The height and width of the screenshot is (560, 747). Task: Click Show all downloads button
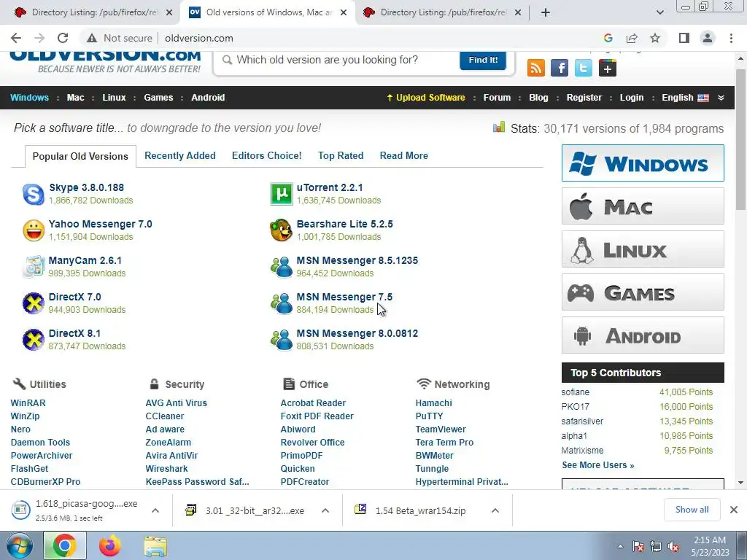coord(692,510)
